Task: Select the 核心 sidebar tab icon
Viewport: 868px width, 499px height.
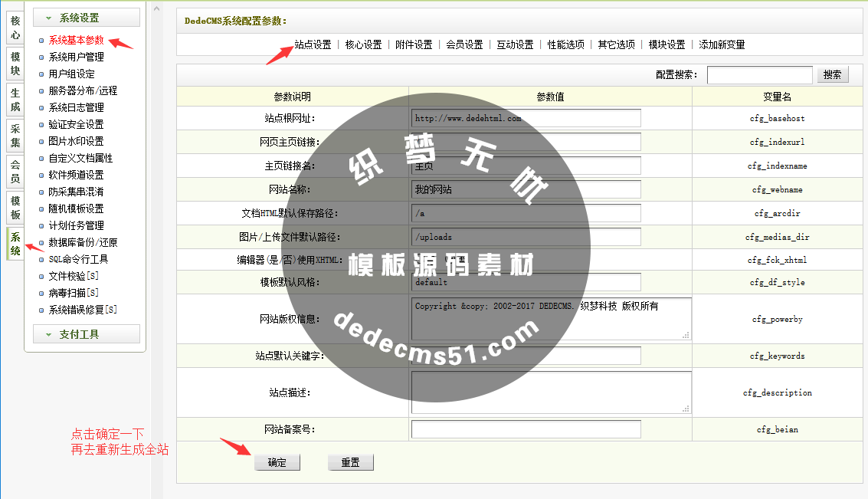Action: click(x=15, y=29)
